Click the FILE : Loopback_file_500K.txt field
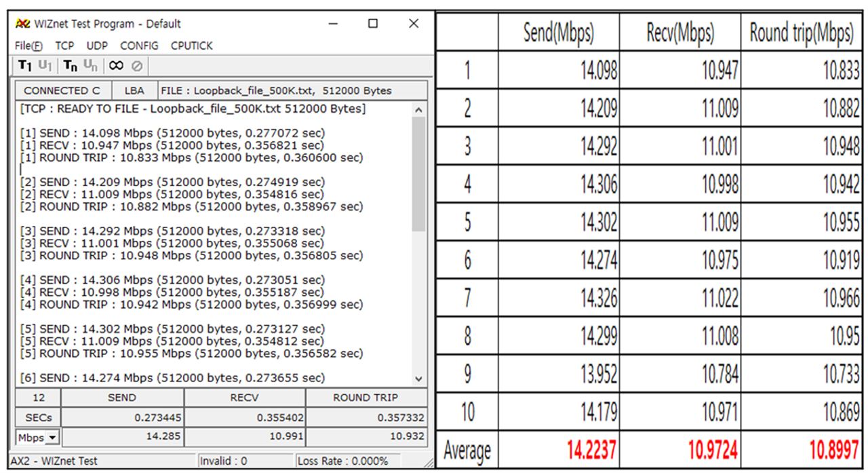 pos(292,90)
